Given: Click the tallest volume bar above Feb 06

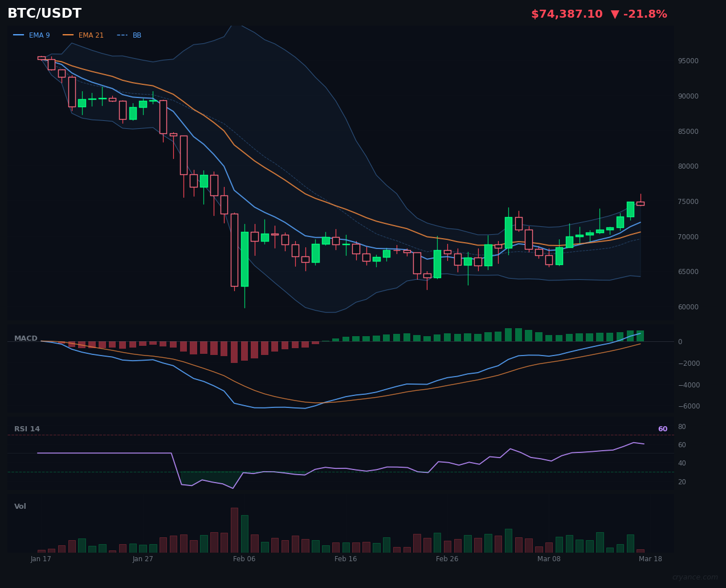Looking at the screenshot, I should pyautogui.click(x=234, y=530).
